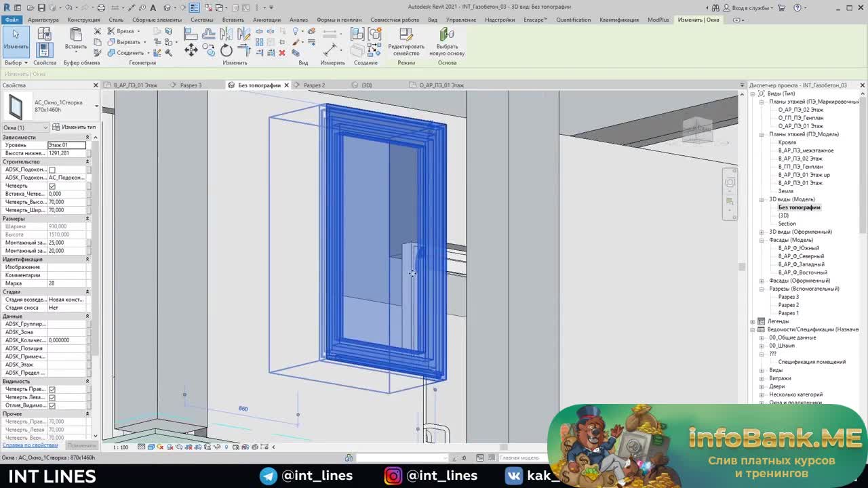Select the Move tool in the ribbon

(191, 49)
